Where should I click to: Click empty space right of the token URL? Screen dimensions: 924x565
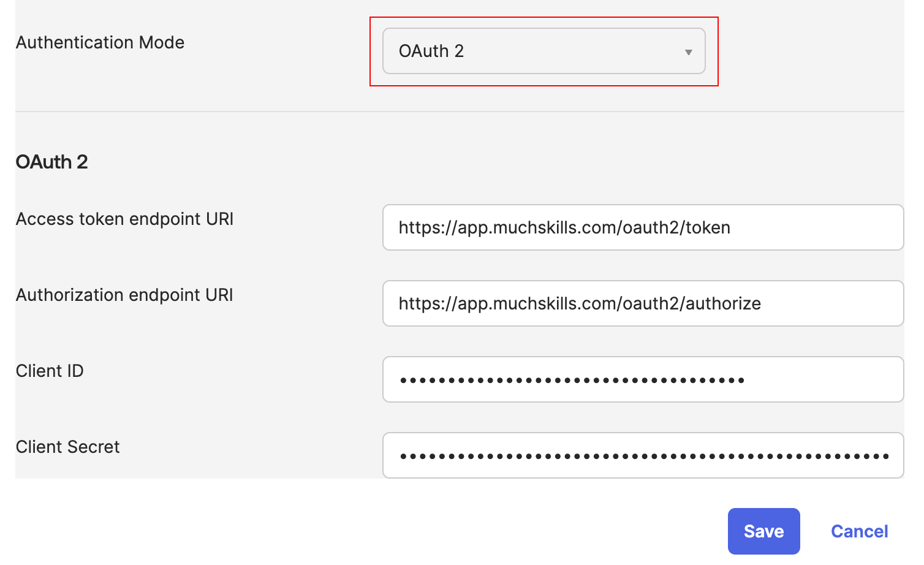point(815,227)
